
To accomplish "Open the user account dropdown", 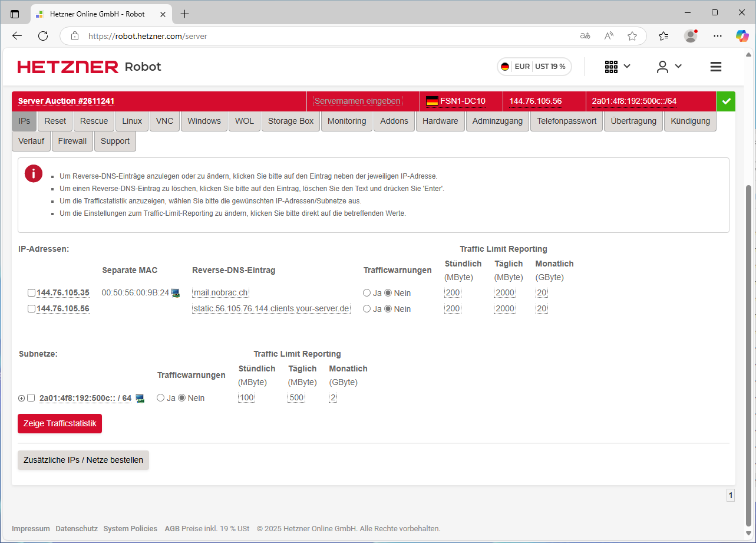I will click(x=669, y=67).
